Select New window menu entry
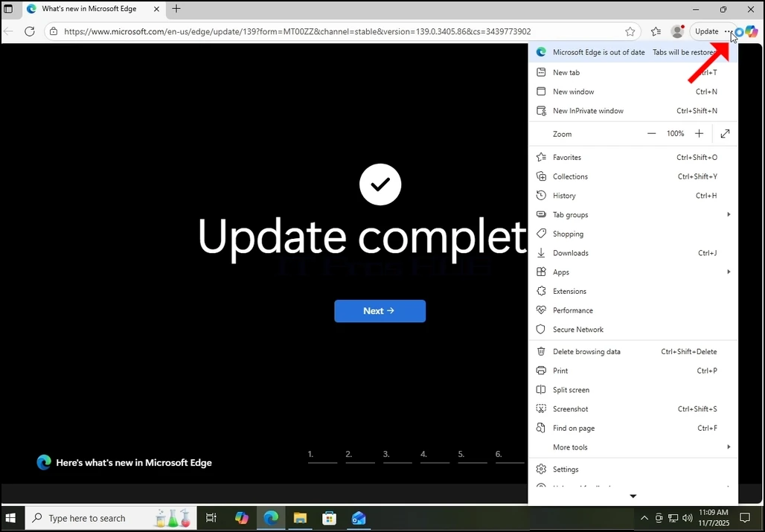 pos(633,92)
